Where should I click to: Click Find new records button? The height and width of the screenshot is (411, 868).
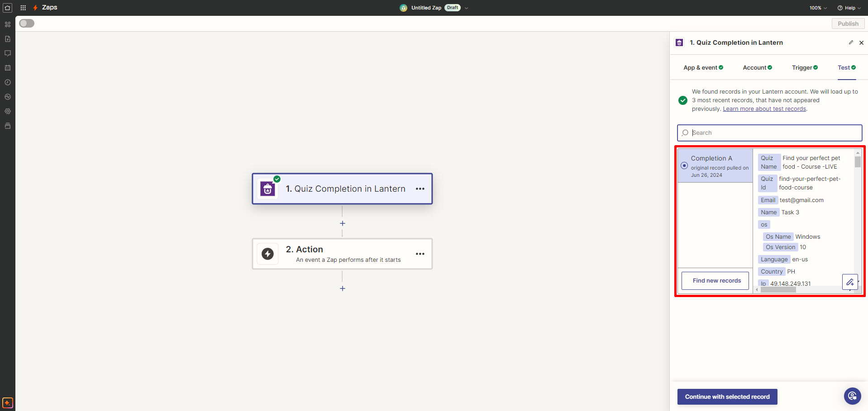[x=715, y=281]
